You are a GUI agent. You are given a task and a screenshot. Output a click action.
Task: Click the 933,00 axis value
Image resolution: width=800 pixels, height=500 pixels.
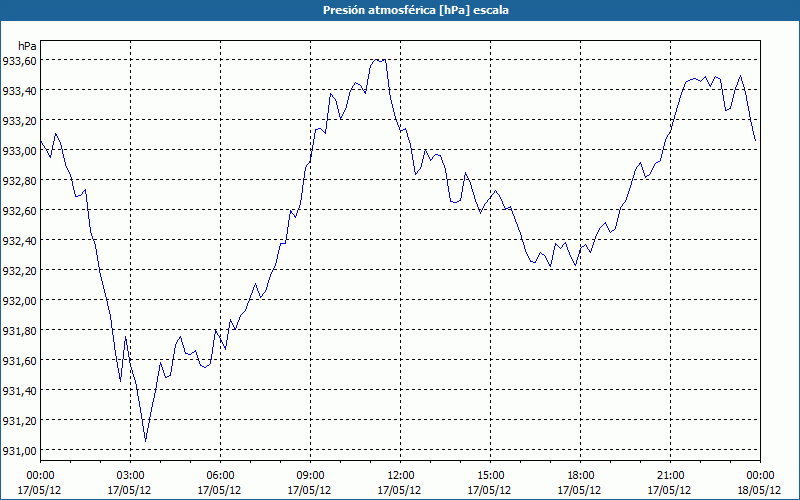pos(19,151)
